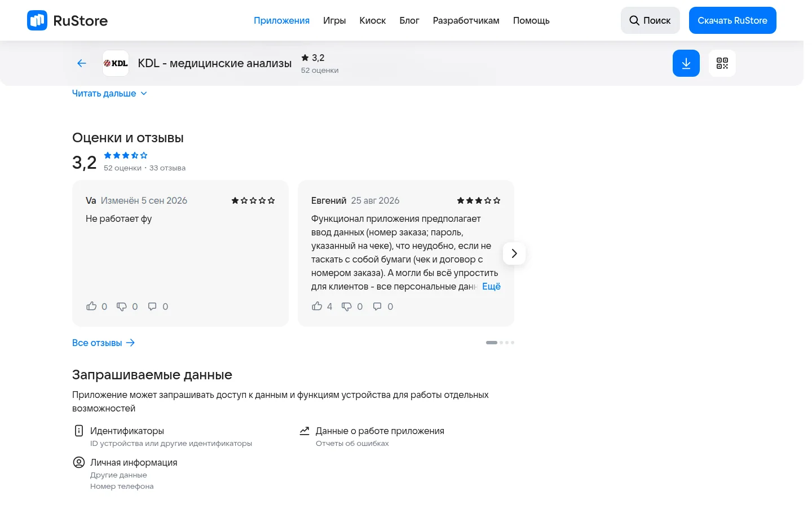The width and height of the screenshot is (812, 508).
Task: Click the three-star rating on Евгений's review
Action: 479,200
